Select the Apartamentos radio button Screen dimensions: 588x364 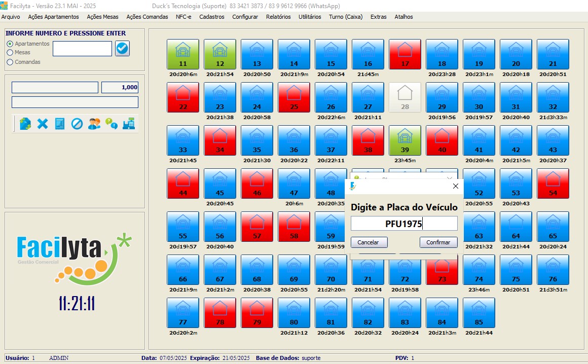point(10,44)
